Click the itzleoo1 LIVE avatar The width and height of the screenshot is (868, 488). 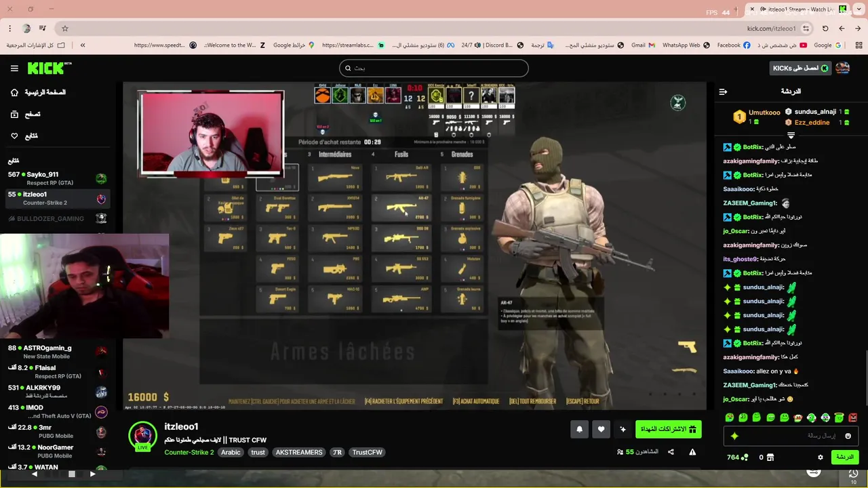[143, 437]
